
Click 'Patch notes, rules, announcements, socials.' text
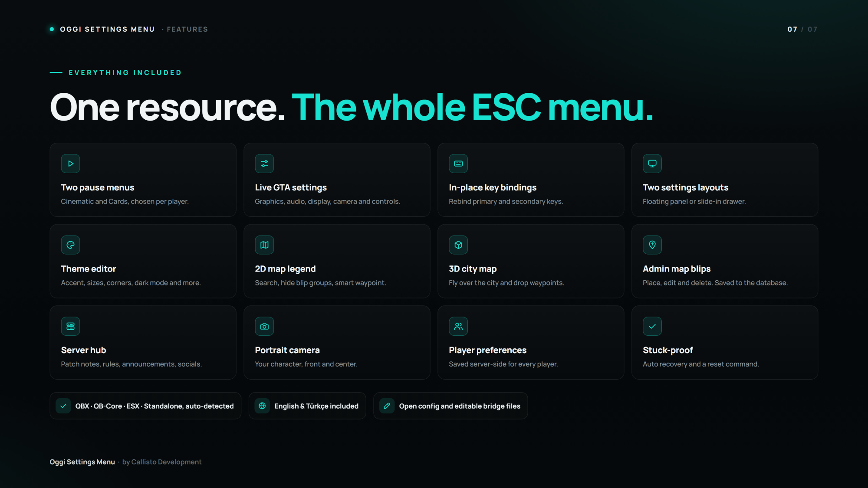pyautogui.click(x=131, y=364)
